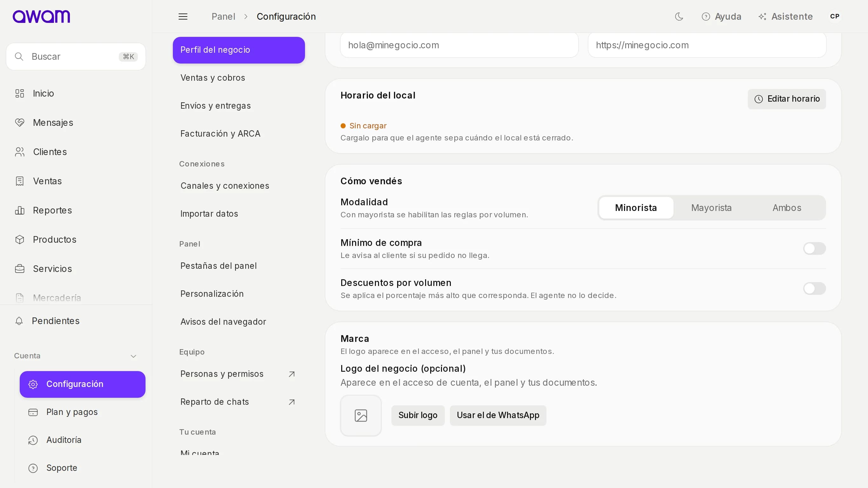Open Canales y conexiones settings
Image resolution: width=868 pixels, height=488 pixels.
[x=239, y=186]
